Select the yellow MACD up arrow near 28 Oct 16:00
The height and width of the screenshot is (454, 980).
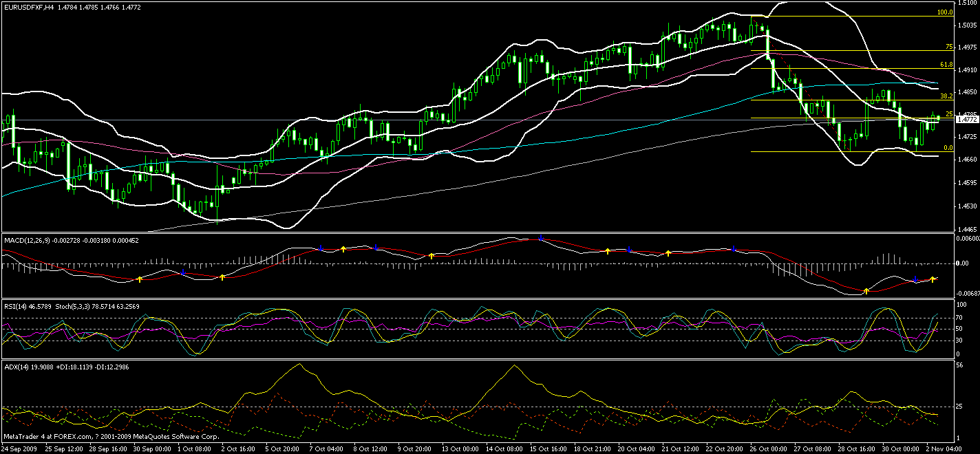[866, 290]
